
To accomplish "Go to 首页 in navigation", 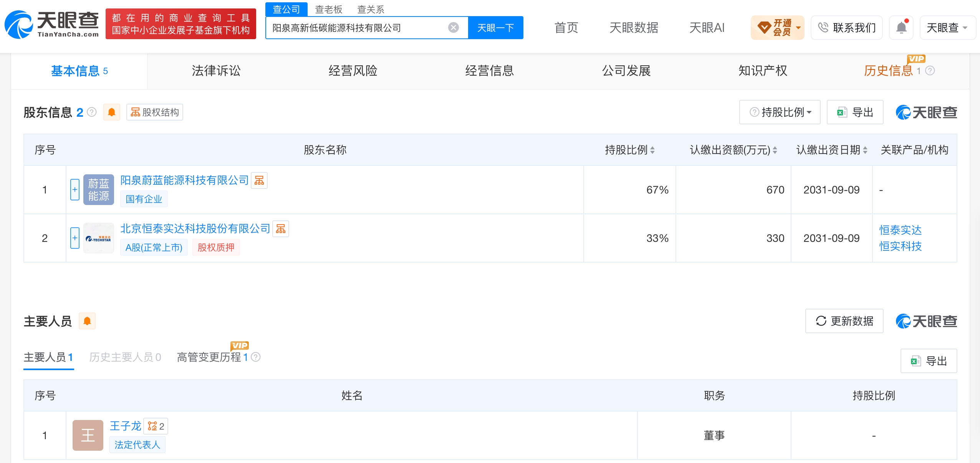I will pos(566,28).
